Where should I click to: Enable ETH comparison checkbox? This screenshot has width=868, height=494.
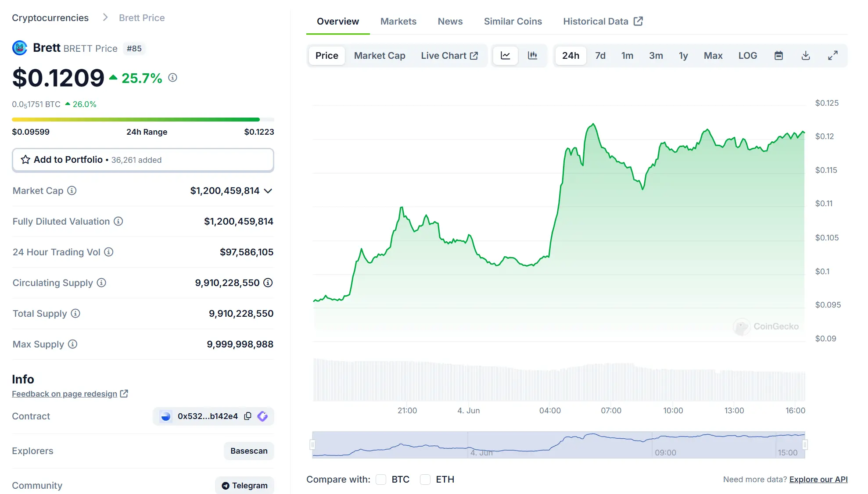pyautogui.click(x=425, y=480)
